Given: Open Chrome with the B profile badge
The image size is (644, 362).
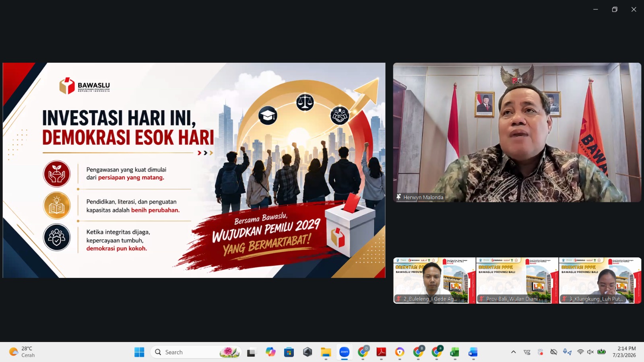Looking at the screenshot, I should point(418,352).
